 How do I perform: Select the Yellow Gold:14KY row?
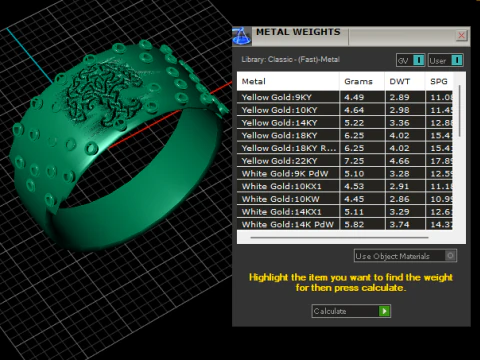345,123
